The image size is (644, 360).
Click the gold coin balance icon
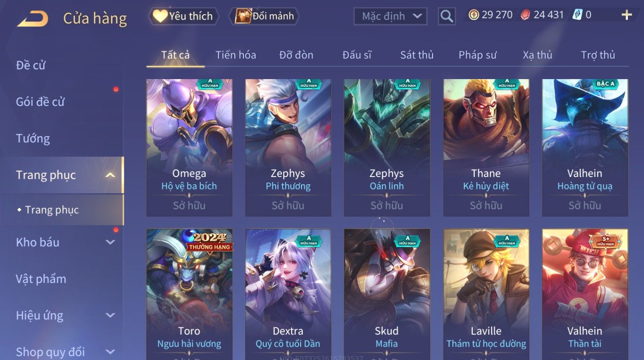point(474,15)
